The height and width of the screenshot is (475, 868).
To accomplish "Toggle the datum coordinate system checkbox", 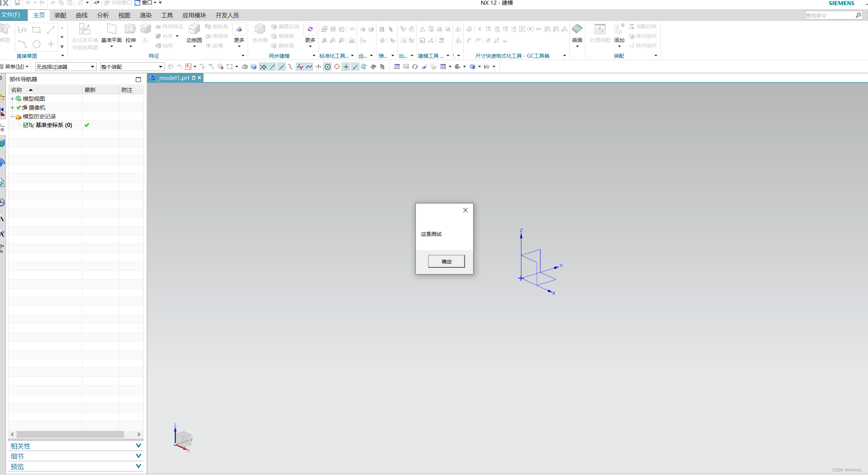I will click(26, 125).
